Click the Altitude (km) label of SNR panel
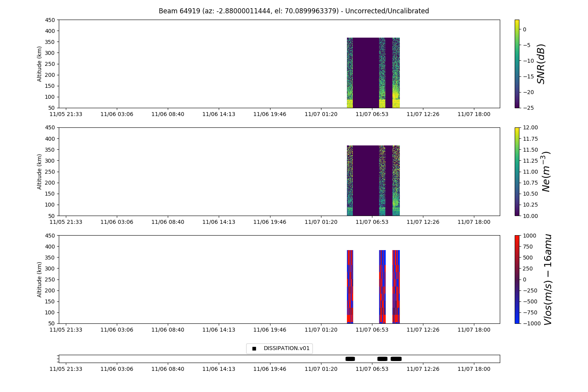 (x=40, y=64)
